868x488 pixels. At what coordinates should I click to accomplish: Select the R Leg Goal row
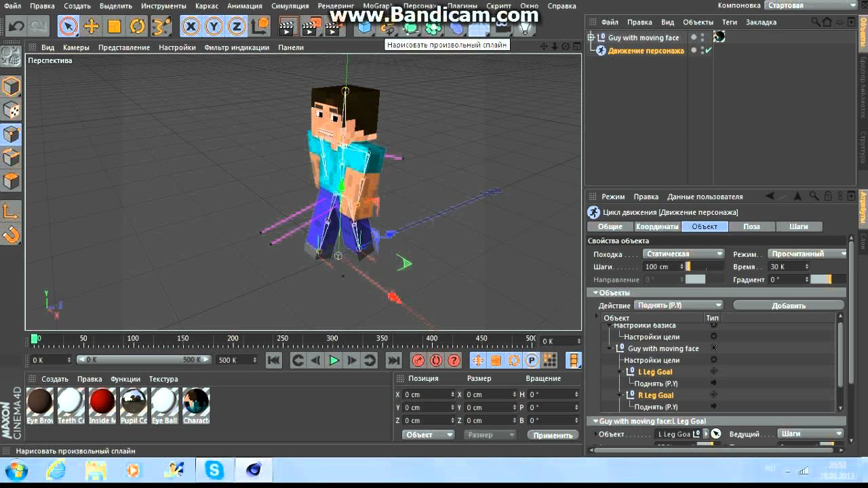(656, 395)
